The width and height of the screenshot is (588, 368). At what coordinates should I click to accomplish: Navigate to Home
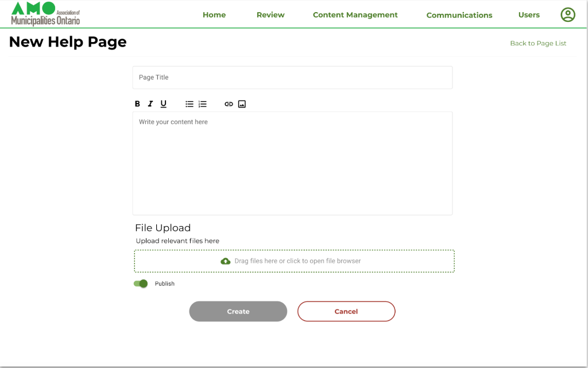tap(214, 15)
